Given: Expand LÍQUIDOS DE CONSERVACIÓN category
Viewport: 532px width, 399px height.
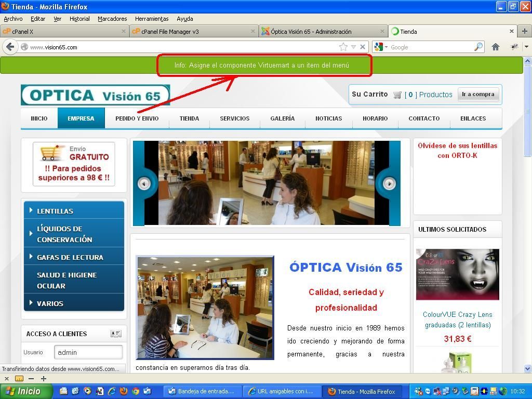Looking at the screenshot, I should (x=74, y=234).
